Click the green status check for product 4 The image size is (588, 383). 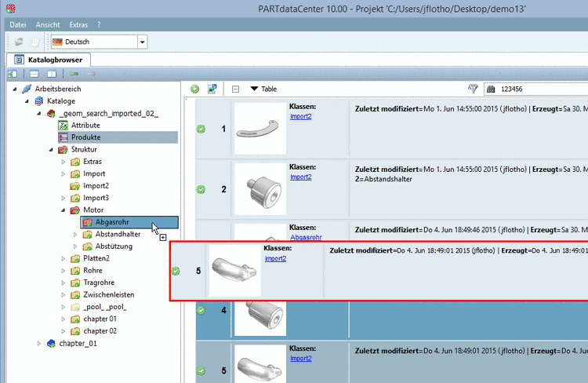click(x=201, y=311)
